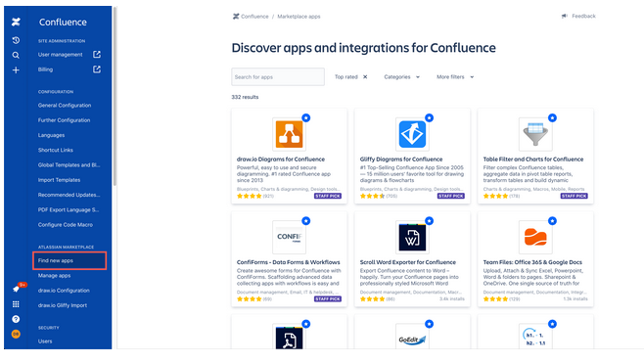Open Further Configuration
Screen dimensions: 644x364
pos(64,120)
